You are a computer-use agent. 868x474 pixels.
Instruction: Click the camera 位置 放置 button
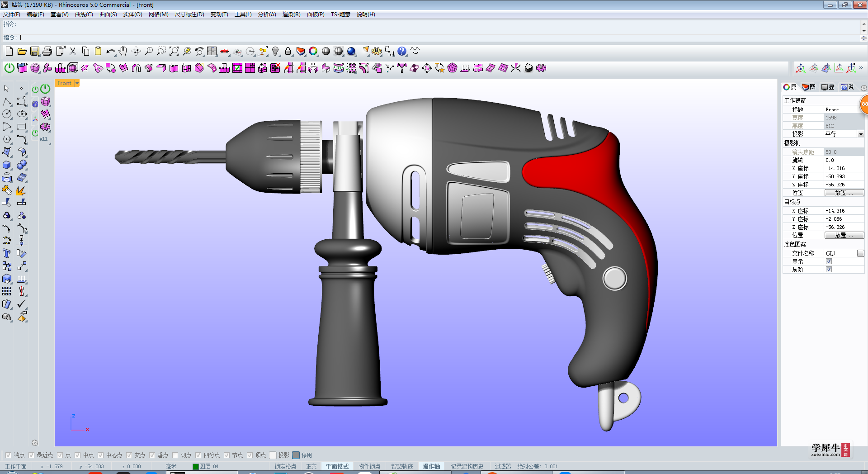(x=844, y=193)
